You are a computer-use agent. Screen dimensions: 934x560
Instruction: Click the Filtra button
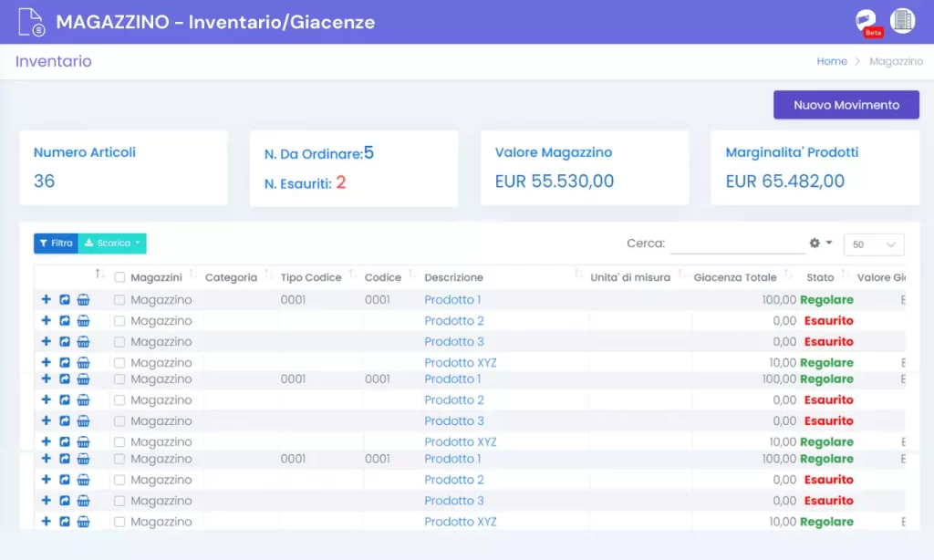click(x=56, y=244)
